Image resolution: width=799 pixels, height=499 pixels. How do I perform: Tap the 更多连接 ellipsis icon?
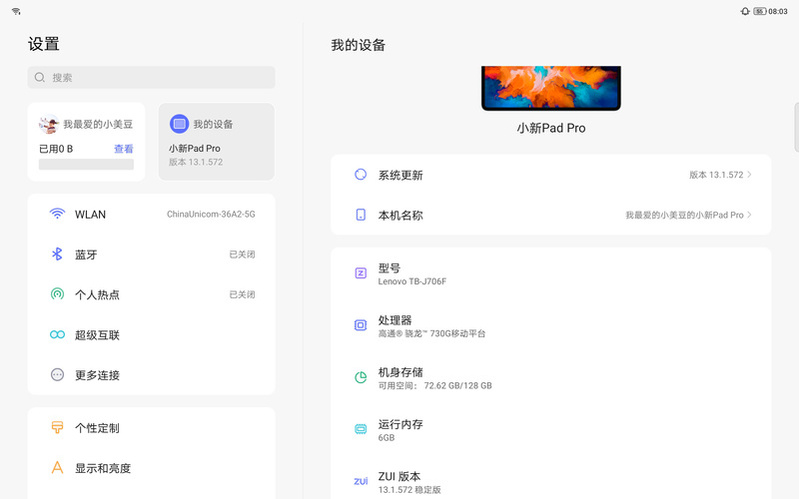point(57,375)
